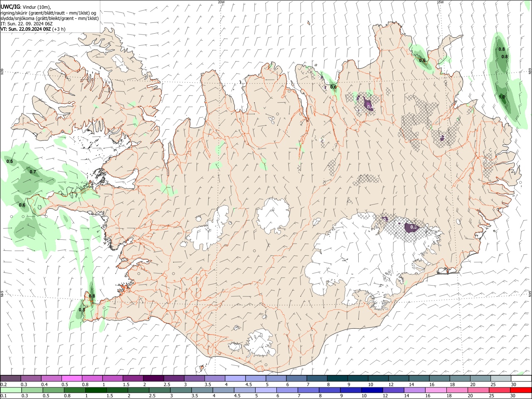This screenshot has height=399, width=532.
Task: Click the 0.7 rainfall value label
Action: point(33,172)
